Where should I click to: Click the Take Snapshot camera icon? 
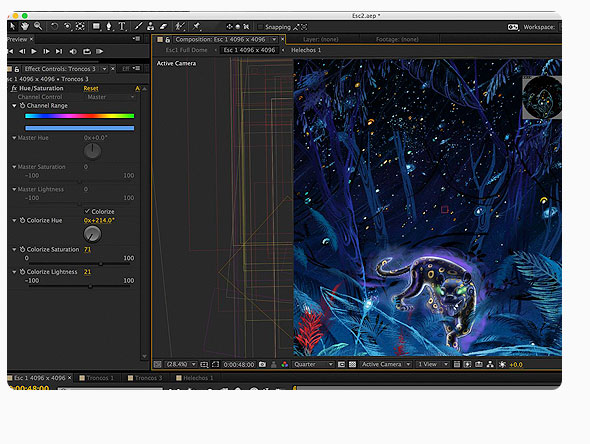[262, 364]
